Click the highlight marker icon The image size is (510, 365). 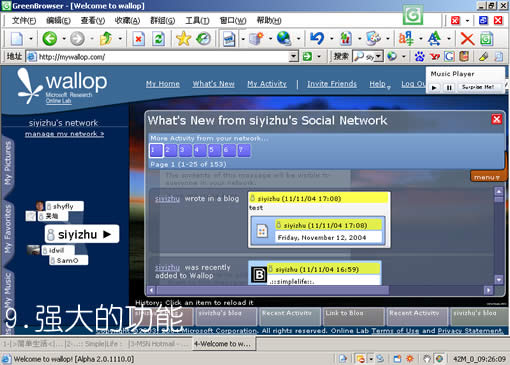pos(483,56)
